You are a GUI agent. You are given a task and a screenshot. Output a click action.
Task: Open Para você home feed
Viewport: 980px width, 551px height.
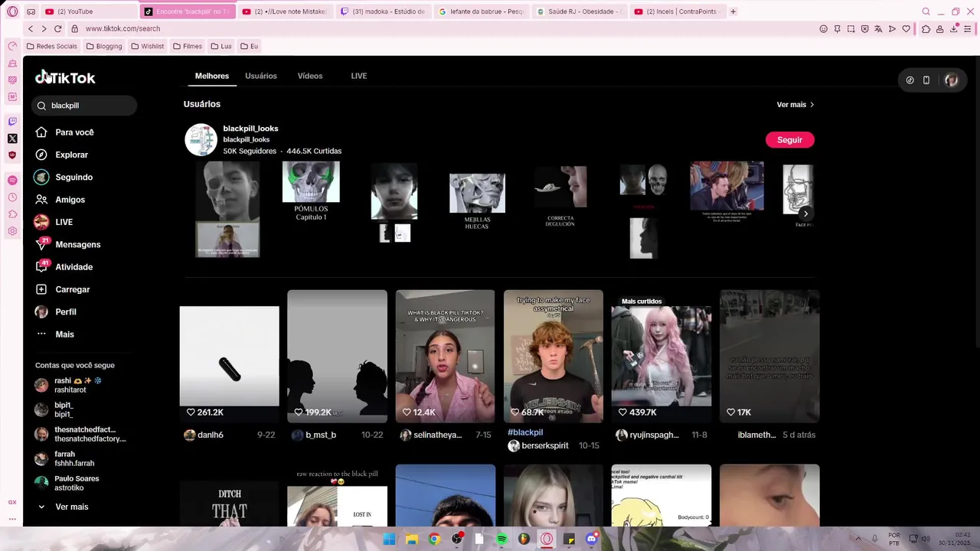coord(64,132)
